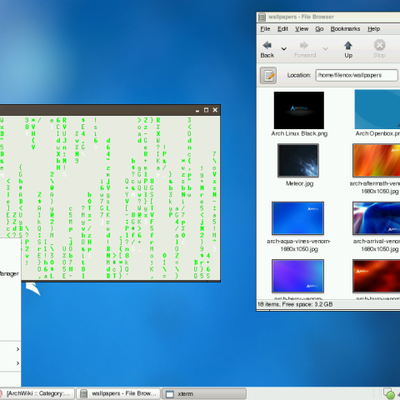
Task: Click the Stop loading button
Action: click(379, 49)
